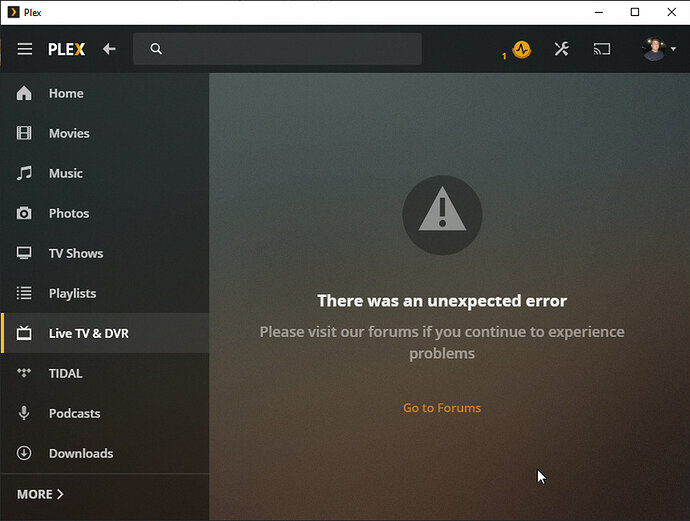Viewport: 690px width, 521px height.
Task: Open TV Shows library label
Action: click(76, 253)
